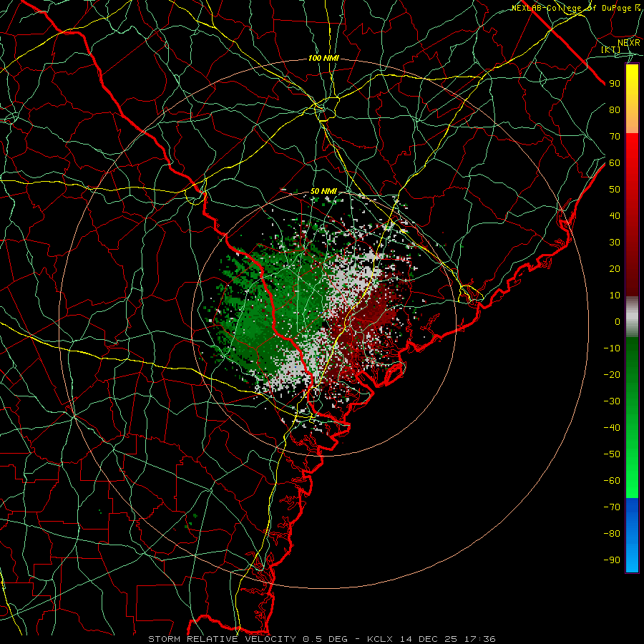Viewport: 644px width, 644px height.
Task: Click the -10 value on the velocity scale
Action: point(612,348)
